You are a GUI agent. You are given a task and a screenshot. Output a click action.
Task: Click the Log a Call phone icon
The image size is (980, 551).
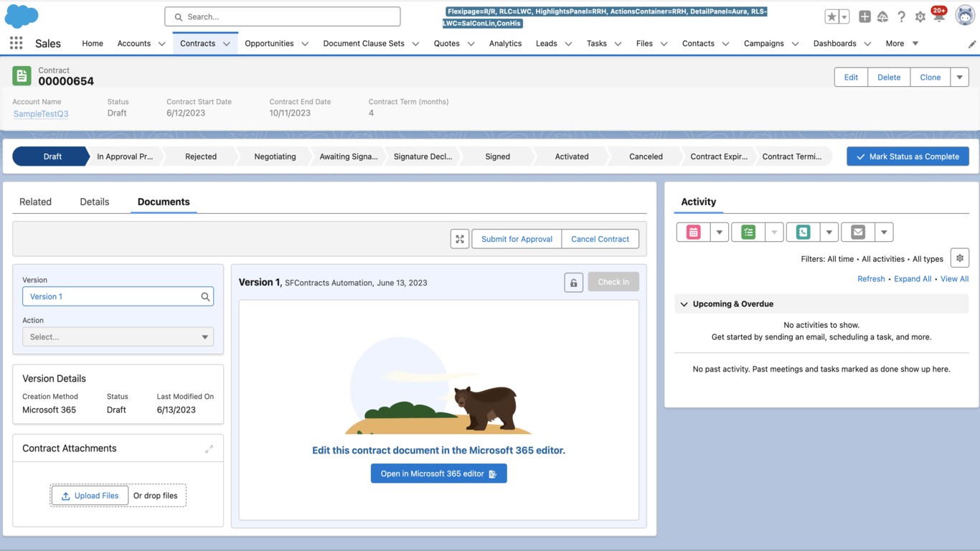803,232
